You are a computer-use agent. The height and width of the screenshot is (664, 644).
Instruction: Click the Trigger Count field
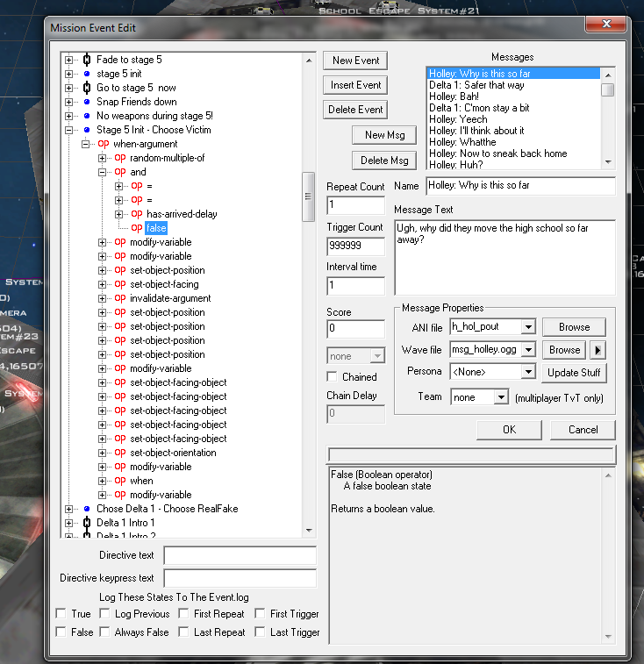[355, 246]
